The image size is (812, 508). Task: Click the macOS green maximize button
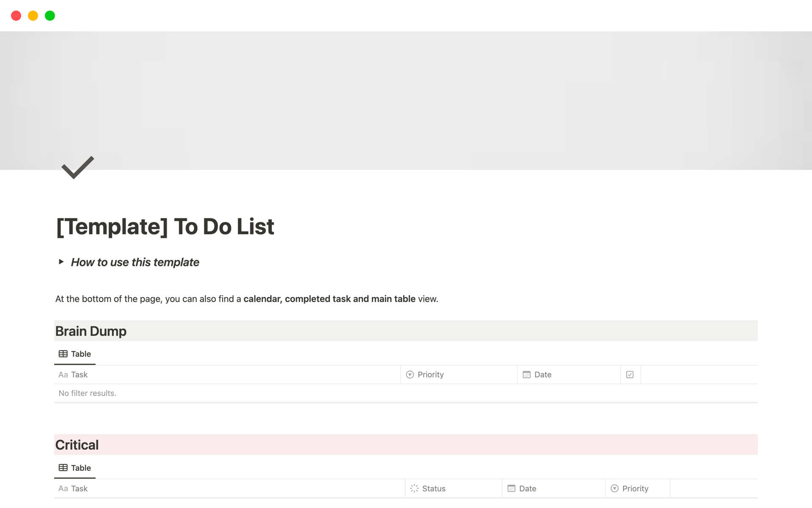click(x=49, y=16)
